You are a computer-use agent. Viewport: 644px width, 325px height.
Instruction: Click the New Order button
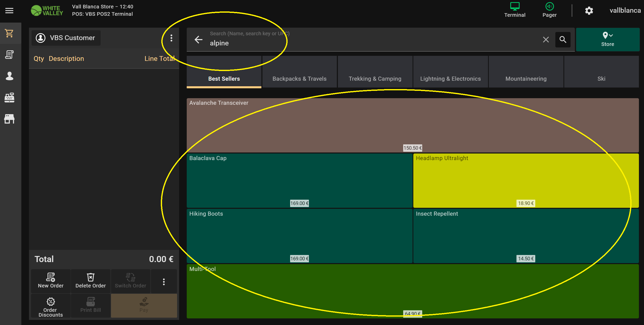pos(51,281)
